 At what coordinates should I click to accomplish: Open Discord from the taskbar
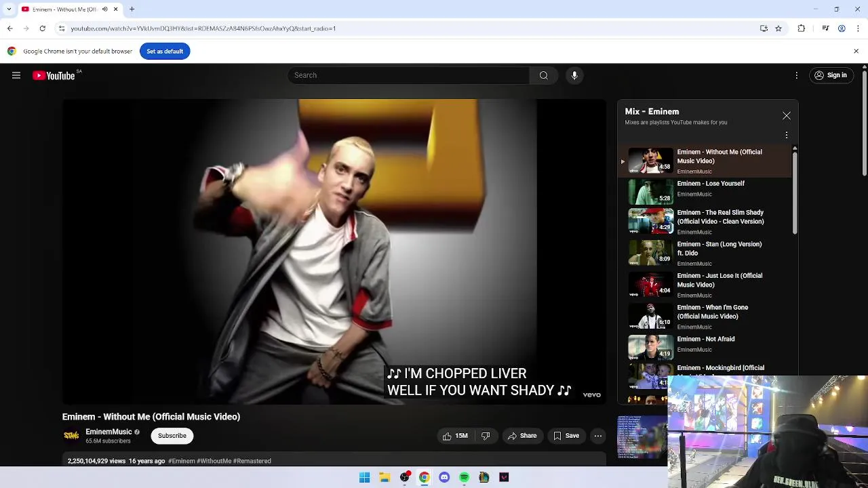click(444, 477)
